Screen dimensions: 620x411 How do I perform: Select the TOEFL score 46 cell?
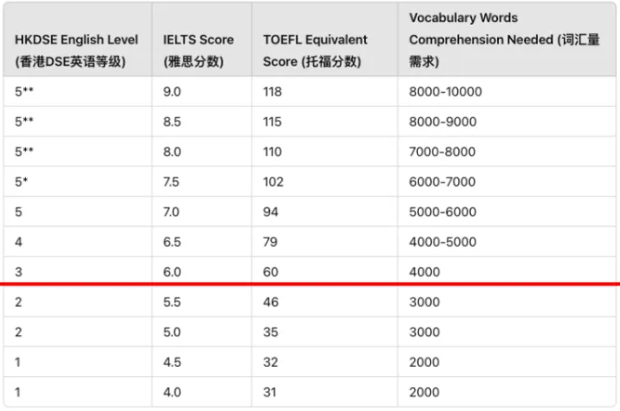pos(270,301)
